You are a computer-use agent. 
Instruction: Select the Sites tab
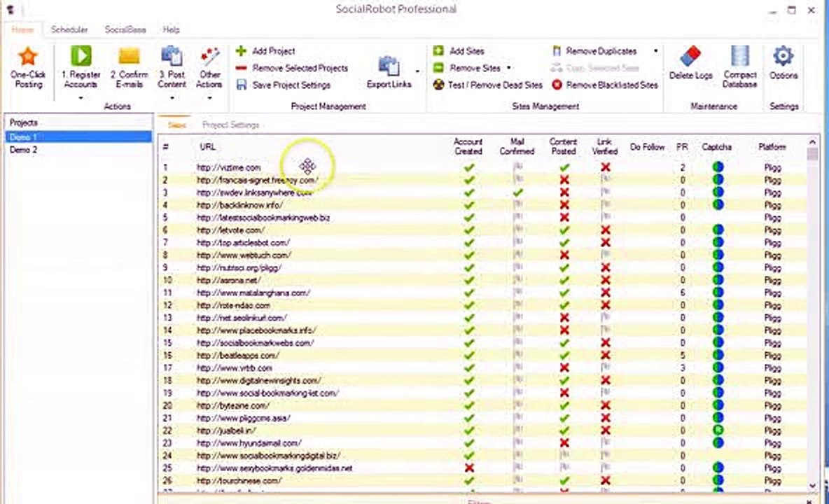tap(176, 125)
